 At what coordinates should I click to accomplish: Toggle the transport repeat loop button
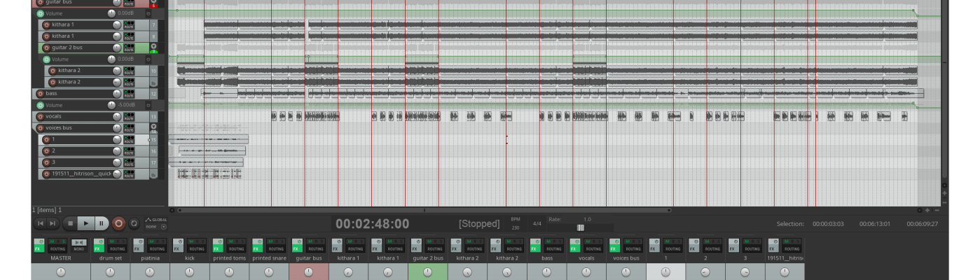[x=134, y=223]
